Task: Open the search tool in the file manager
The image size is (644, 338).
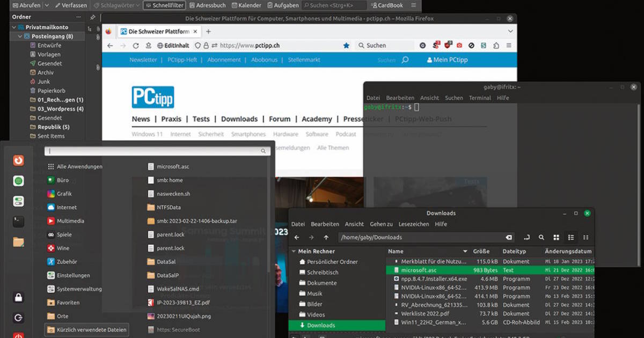Action: pos(541,238)
